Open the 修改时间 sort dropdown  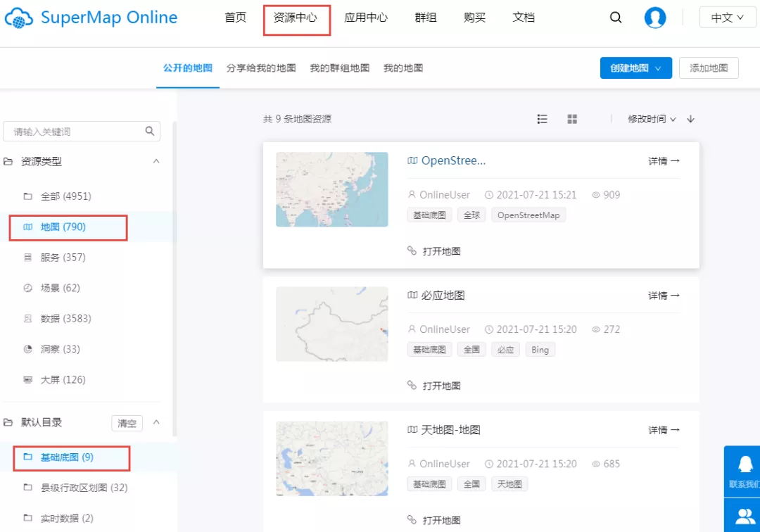coord(652,119)
